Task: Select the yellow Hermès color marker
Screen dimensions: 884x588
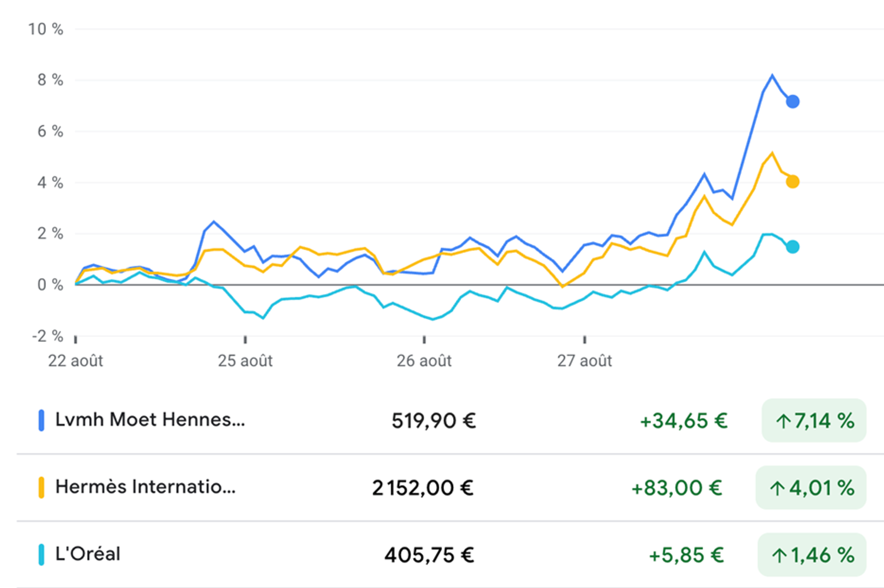Action: pyautogui.click(x=41, y=488)
